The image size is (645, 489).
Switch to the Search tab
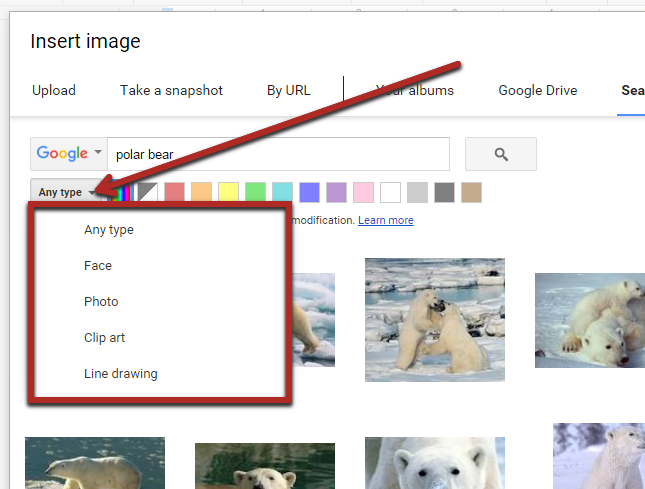point(633,90)
